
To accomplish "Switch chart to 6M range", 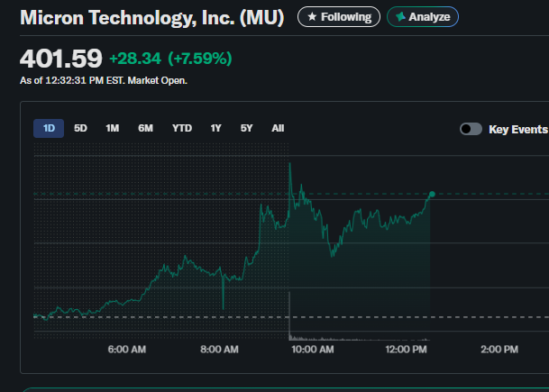I will [x=145, y=128].
